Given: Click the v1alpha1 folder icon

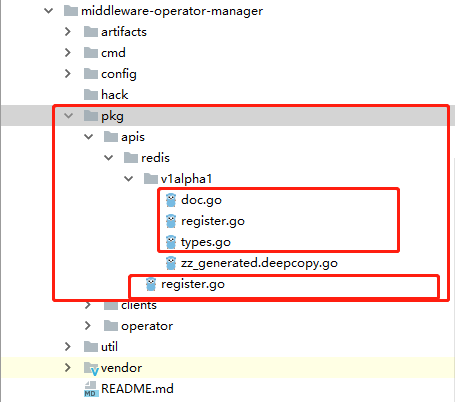Looking at the screenshot, I should [x=151, y=179].
